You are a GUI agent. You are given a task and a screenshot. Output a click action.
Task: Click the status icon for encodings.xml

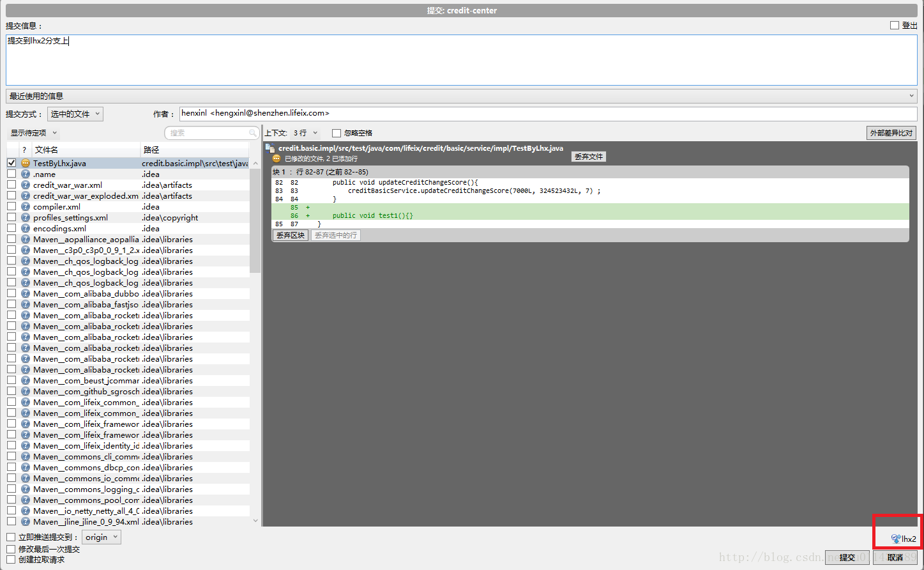click(x=26, y=228)
